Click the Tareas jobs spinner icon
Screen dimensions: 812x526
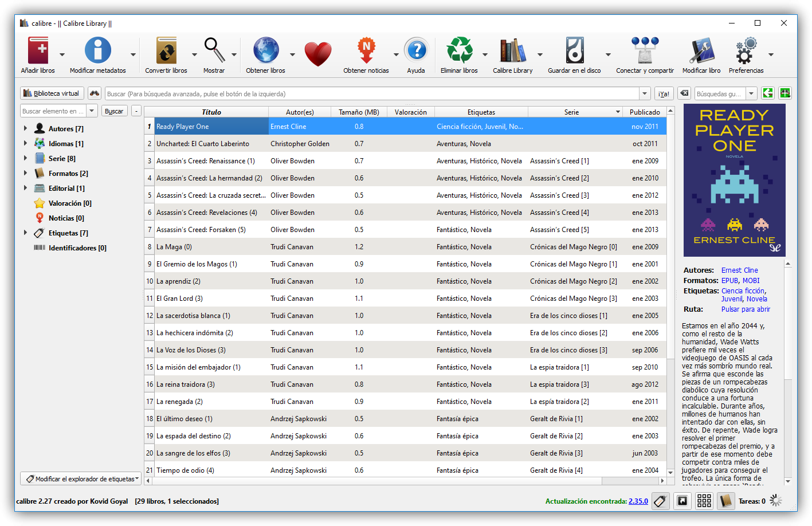pos(776,501)
